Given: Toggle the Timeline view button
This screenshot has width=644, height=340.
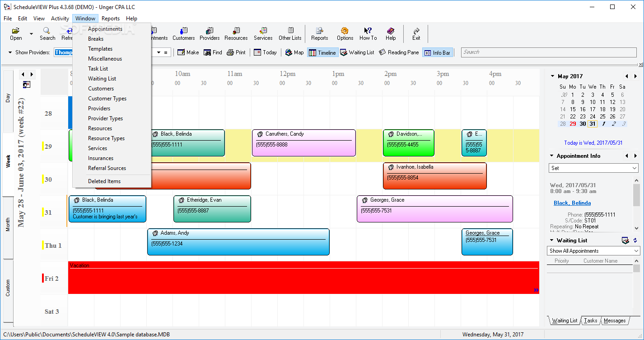Looking at the screenshot, I should (322, 52).
